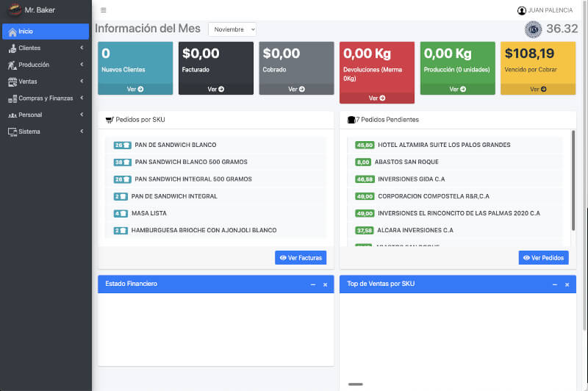This screenshot has width=588, height=391.
Task: Expand the Compras y Finanzas submenu
Action: [82, 98]
